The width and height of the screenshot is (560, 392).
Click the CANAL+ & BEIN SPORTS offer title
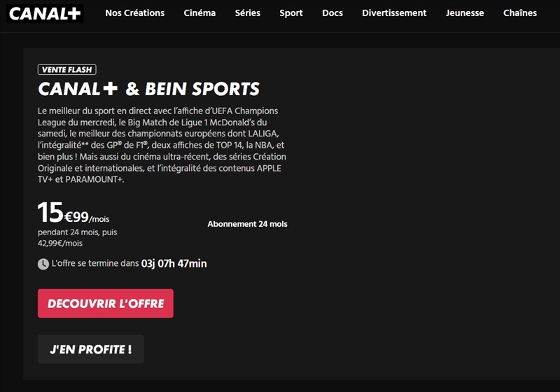tap(148, 89)
